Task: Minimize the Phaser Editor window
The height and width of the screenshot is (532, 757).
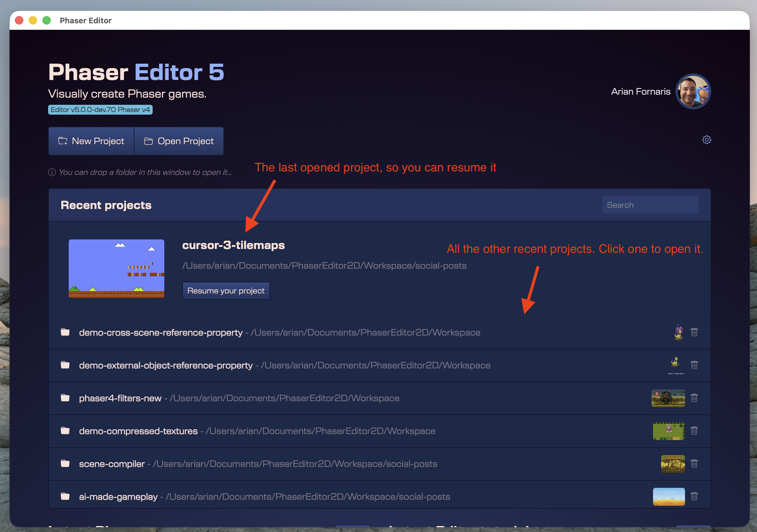Action: [33, 20]
